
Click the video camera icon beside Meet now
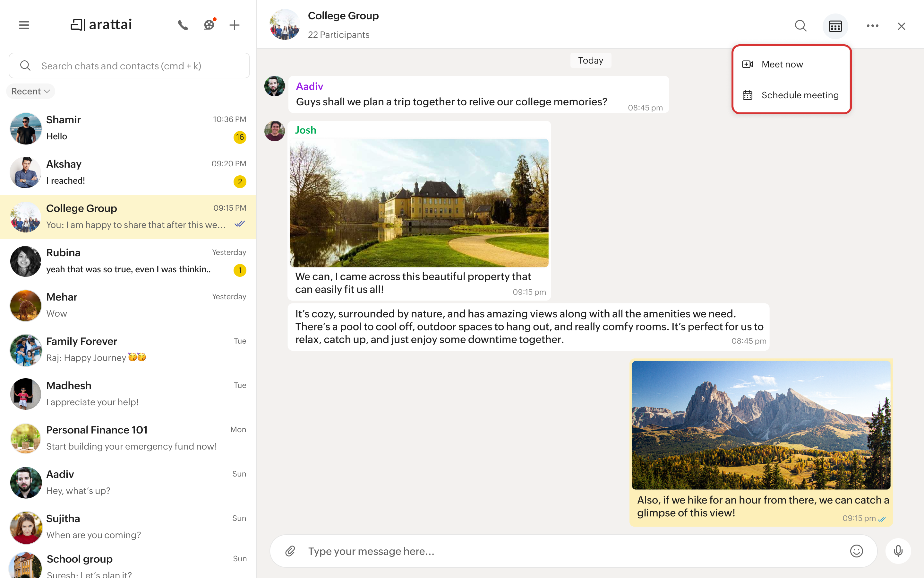(747, 64)
